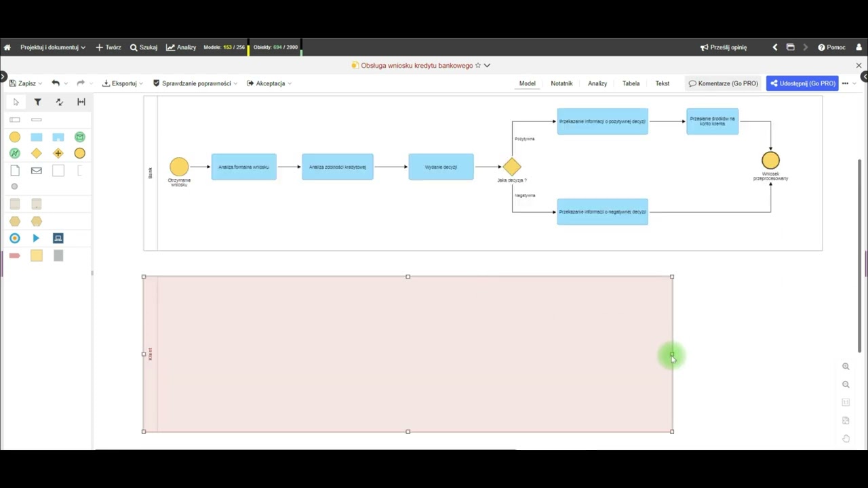Open the three-dots more options menu
The height and width of the screenshot is (488, 868).
coord(845,83)
